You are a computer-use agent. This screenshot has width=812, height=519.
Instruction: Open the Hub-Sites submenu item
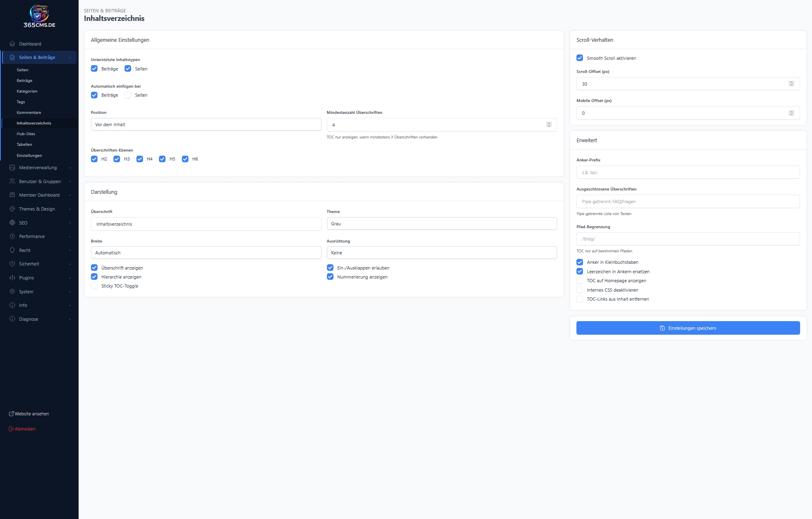[26, 134]
